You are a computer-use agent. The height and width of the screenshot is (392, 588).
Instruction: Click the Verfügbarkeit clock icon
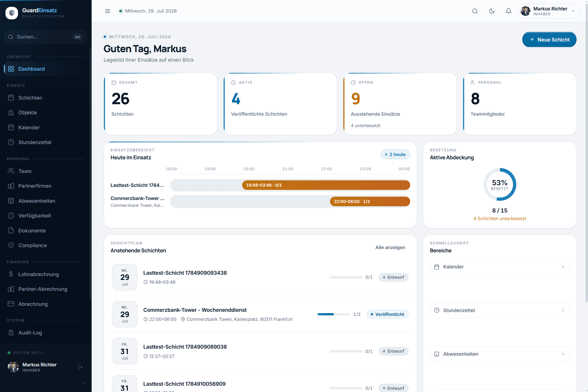(11, 216)
